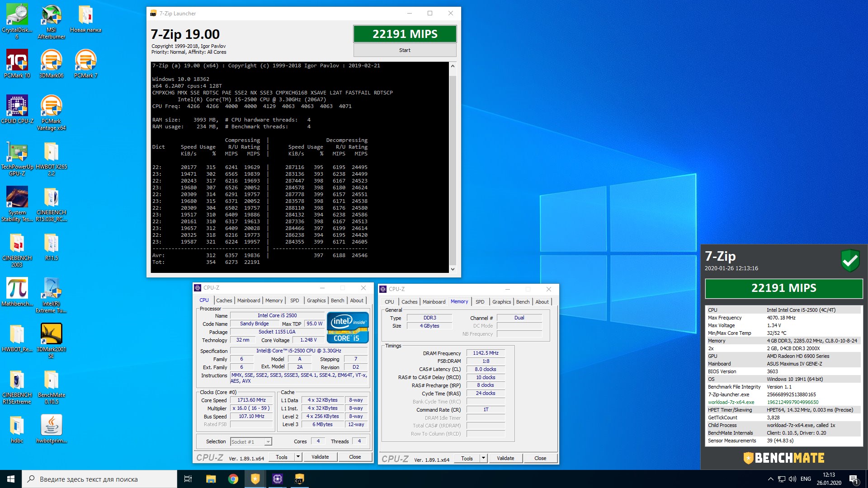Launch hwbotprime Java icon

coord(51,429)
